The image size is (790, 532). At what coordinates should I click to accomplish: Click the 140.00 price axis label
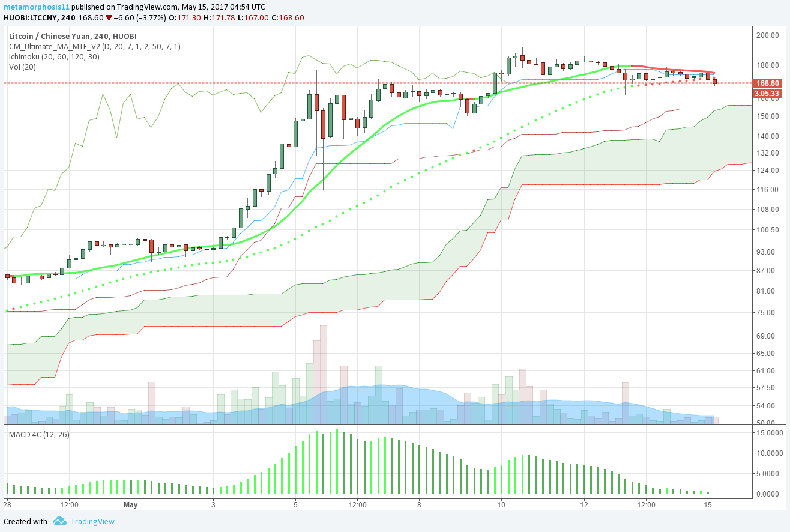(768, 136)
